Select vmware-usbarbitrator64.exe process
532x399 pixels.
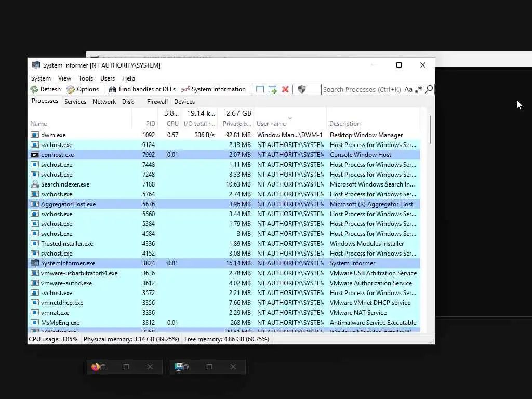pos(224,273)
